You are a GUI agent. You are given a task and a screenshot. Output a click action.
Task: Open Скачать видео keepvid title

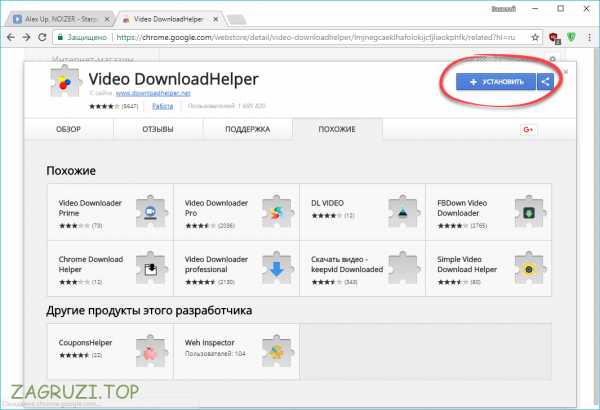pyautogui.click(x=347, y=264)
